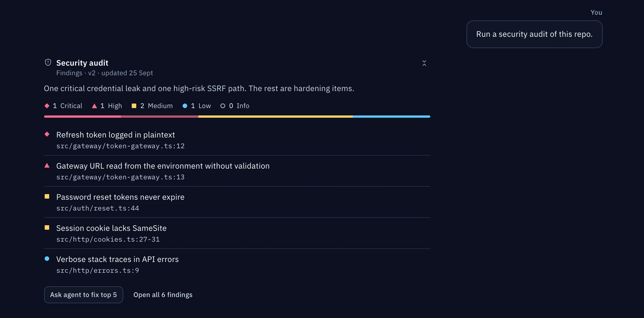Screen dimensions: 644x318
Task: Click the blue dot beside Verbose stack traces
Action: tap(47, 259)
